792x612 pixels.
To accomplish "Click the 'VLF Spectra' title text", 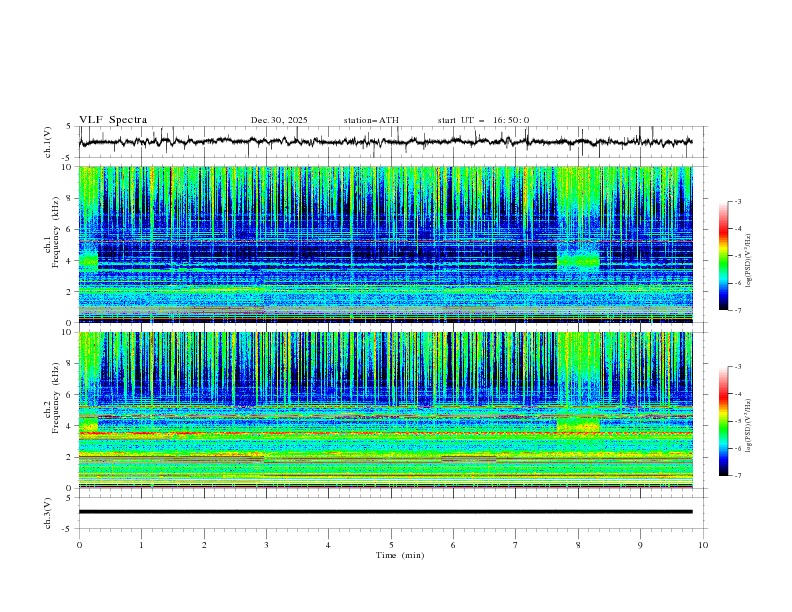I will 113,120.
